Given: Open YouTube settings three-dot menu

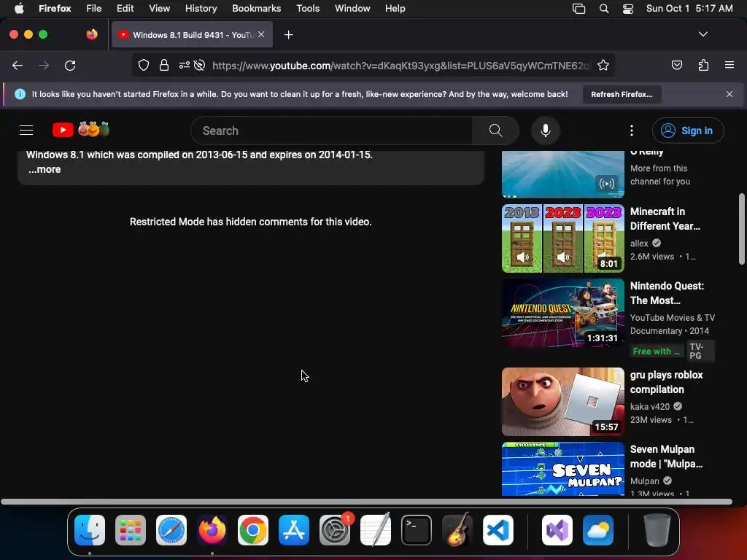Looking at the screenshot, I should click(x=632, y=131).
